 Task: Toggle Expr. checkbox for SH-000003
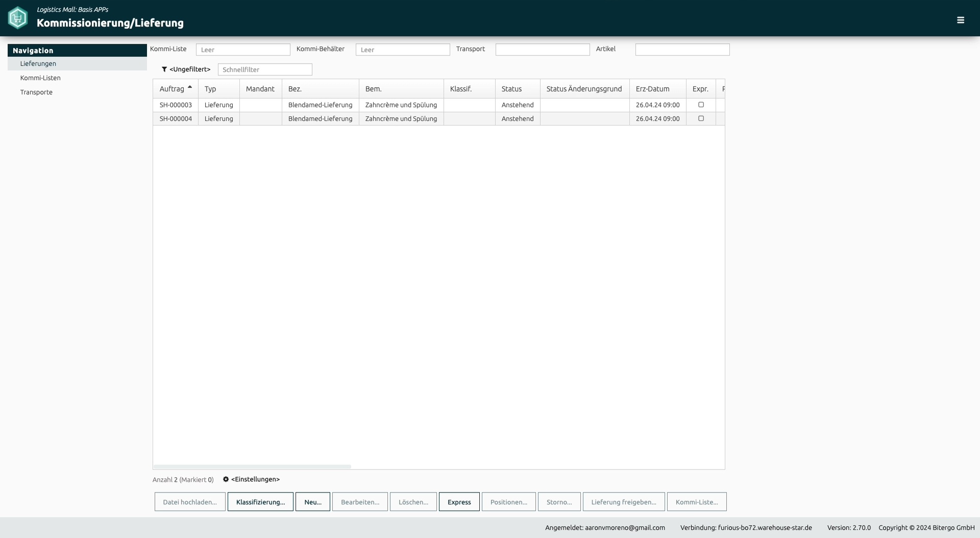point(701,105)
